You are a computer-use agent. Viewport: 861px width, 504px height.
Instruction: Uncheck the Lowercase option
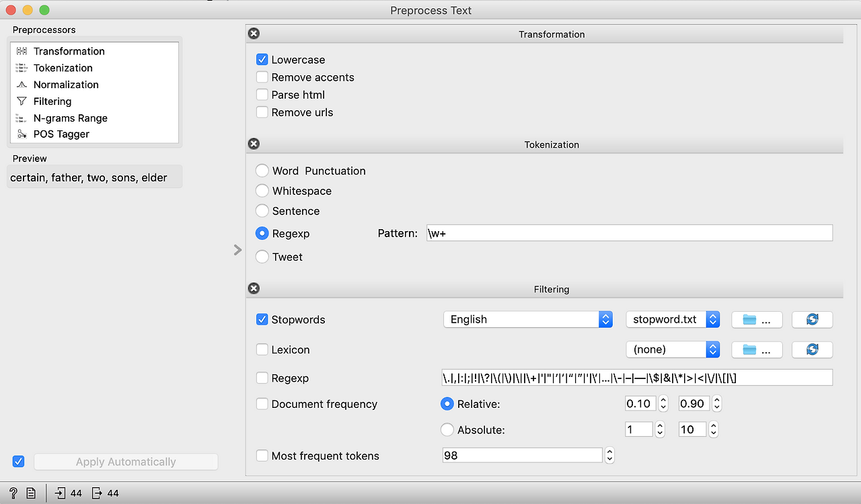tap(262, 60)
